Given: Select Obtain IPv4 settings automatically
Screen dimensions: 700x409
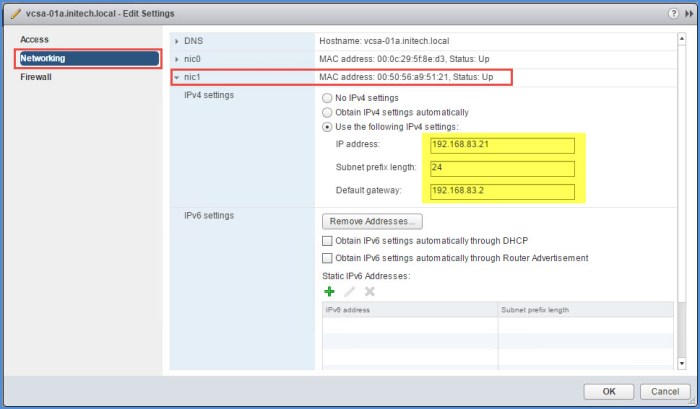Looking at the screenshot, I should click(x=327, y=113).
